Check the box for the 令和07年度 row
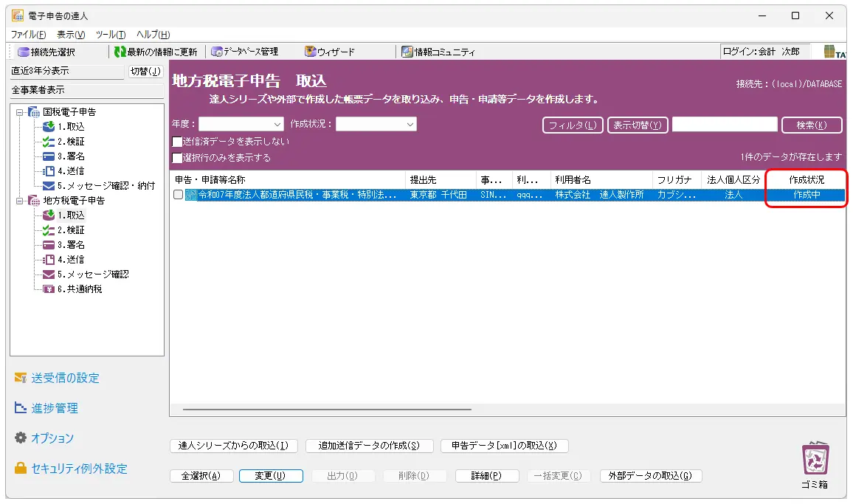The image size is (853, 504). 178,195
